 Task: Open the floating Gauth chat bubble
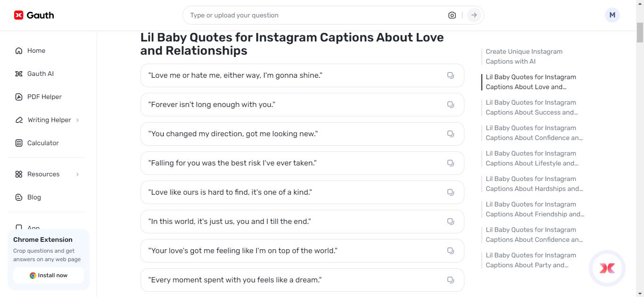click(x=607, y=268)
